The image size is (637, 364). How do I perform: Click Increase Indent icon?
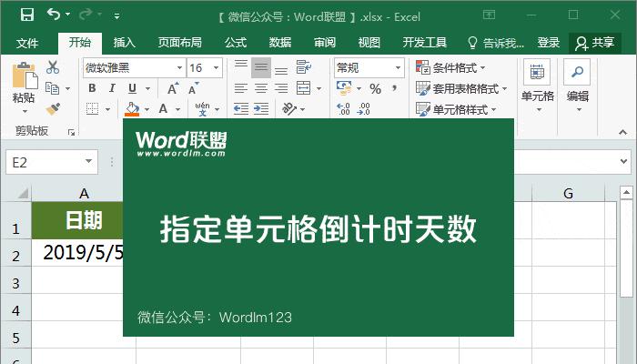(261, 109)
